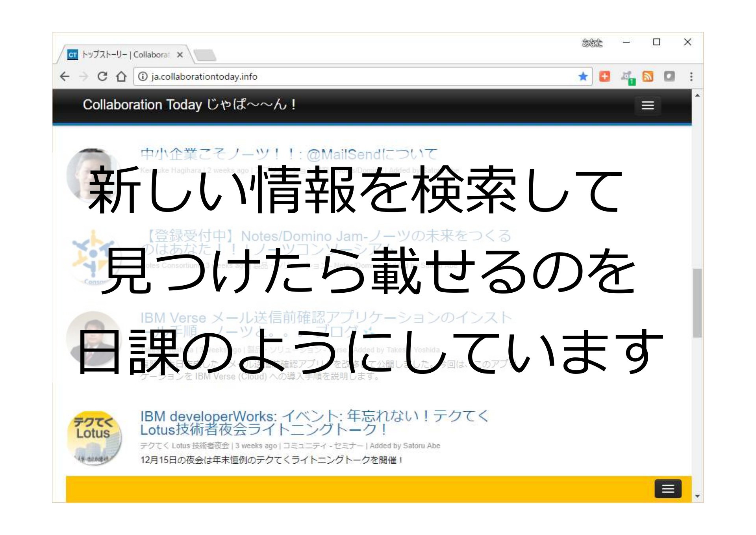Screen dimensions: 756x535
Task: Click the あなた profile button
Action: [592, 43]
